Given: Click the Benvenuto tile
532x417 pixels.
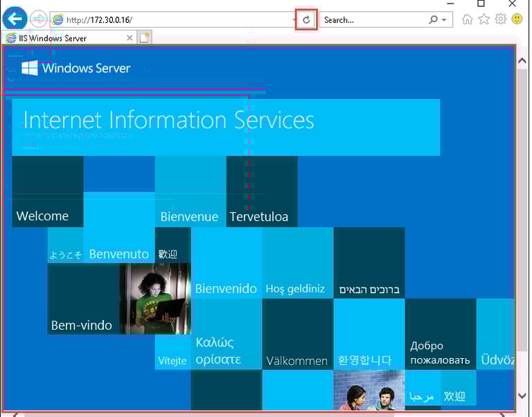Looking at the screenshot, I should 119,227.
